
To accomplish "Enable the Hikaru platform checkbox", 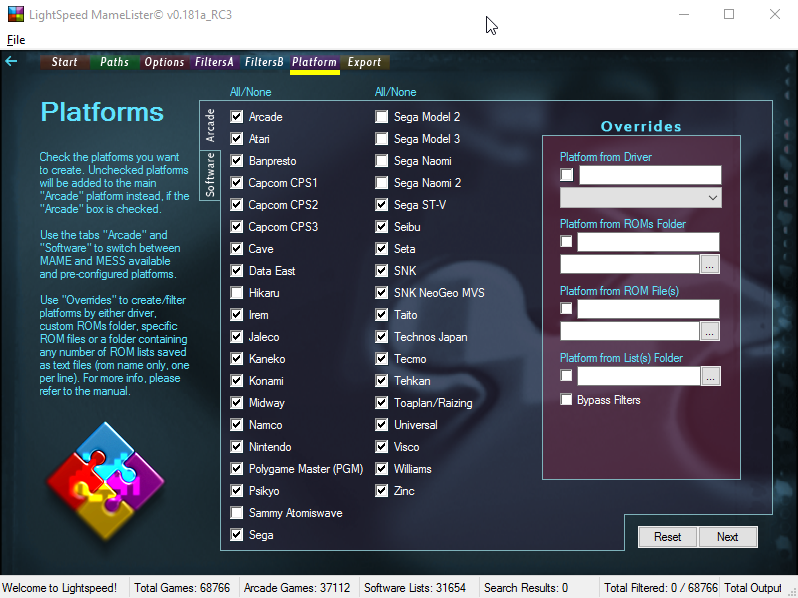I will pos(237,293).
